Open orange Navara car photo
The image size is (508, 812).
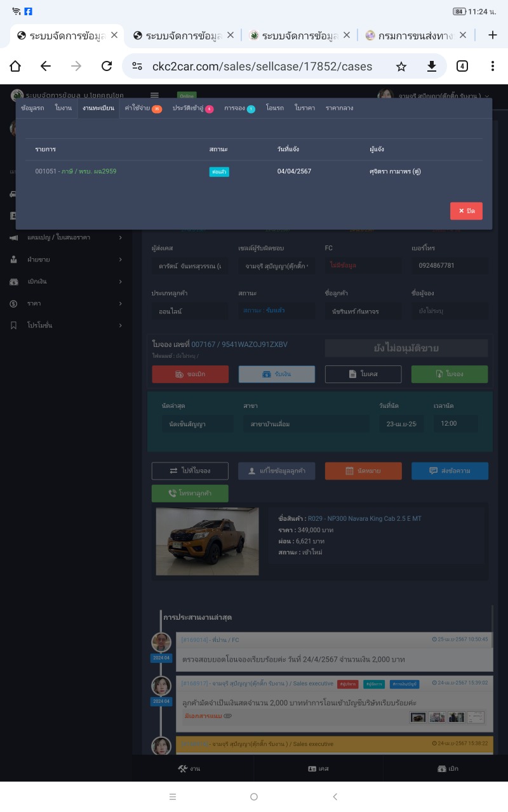(x=207, y=541)
